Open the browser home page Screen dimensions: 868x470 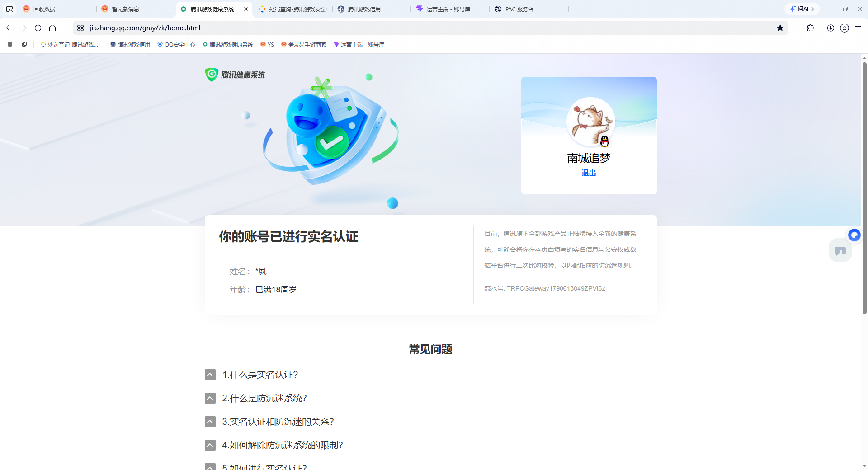(x=52, y=28)
